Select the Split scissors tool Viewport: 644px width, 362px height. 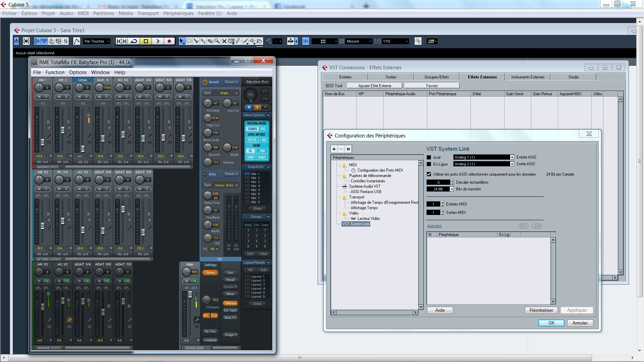196,41
